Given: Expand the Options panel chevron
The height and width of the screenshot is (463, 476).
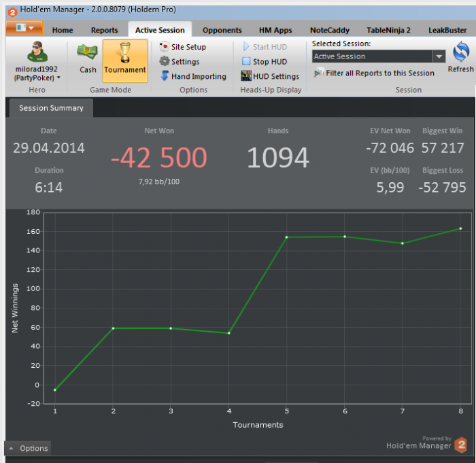Looking at the screenshot, I should click(x=12, y=449).
